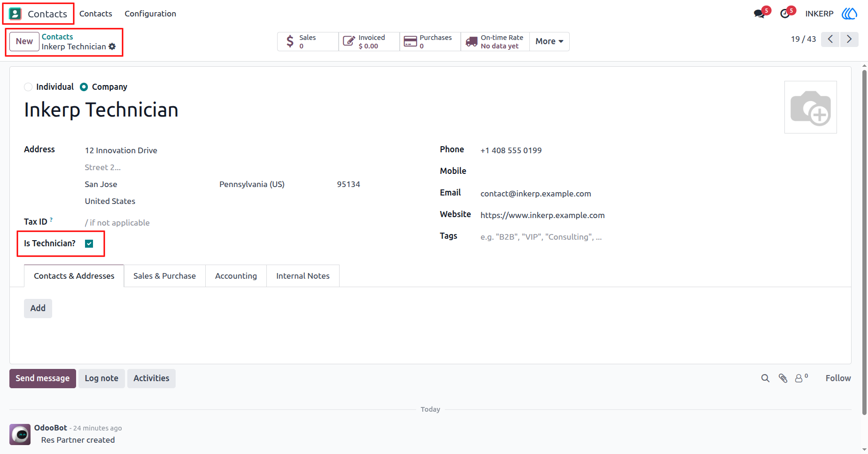Open the Contacts menu item
This screenshot has width=868, height=454.
click(x=96, y=14)
